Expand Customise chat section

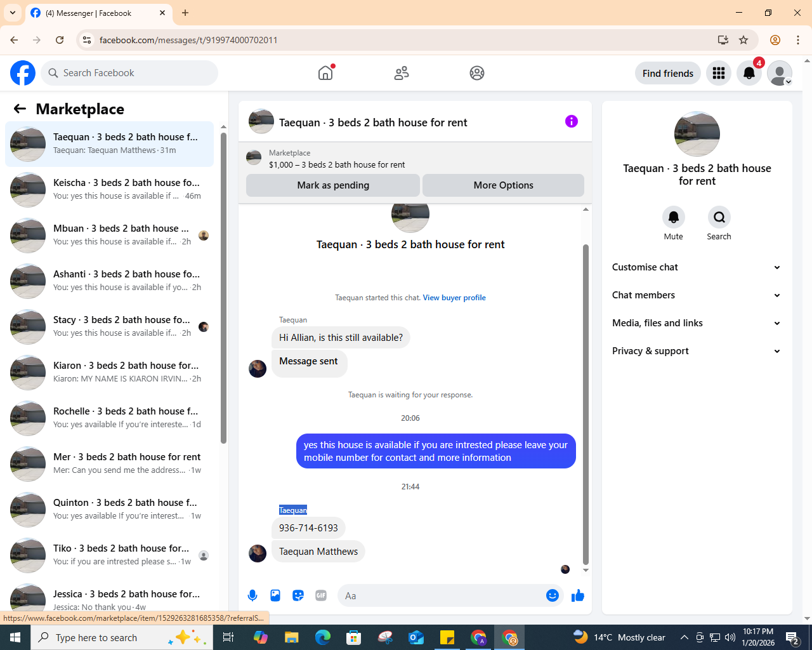pos(697,267)
